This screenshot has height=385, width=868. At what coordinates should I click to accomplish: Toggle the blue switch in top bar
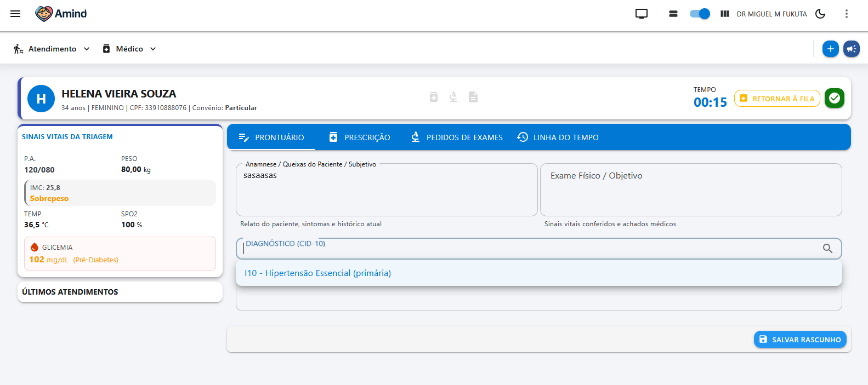coord(700,14)
